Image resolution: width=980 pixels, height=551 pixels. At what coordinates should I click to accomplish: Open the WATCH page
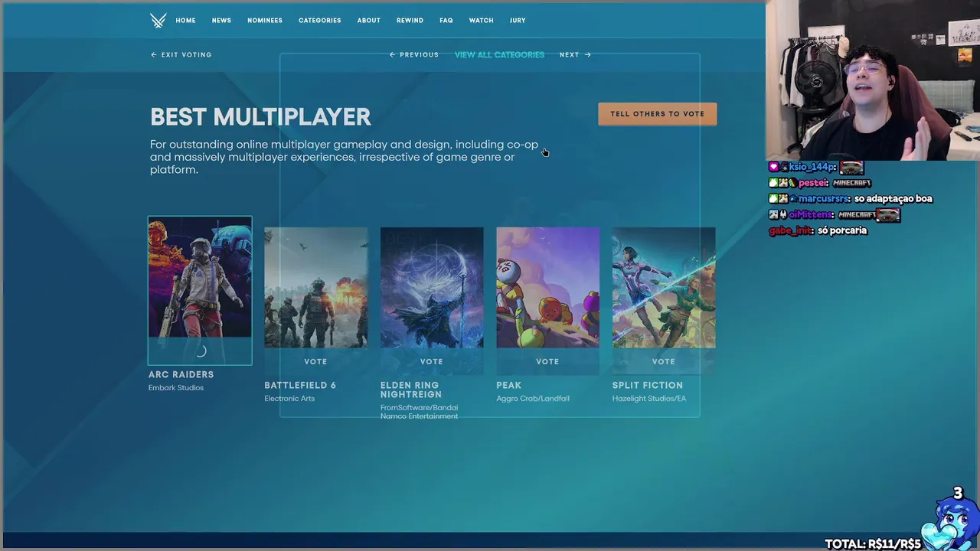pos(481,21)
